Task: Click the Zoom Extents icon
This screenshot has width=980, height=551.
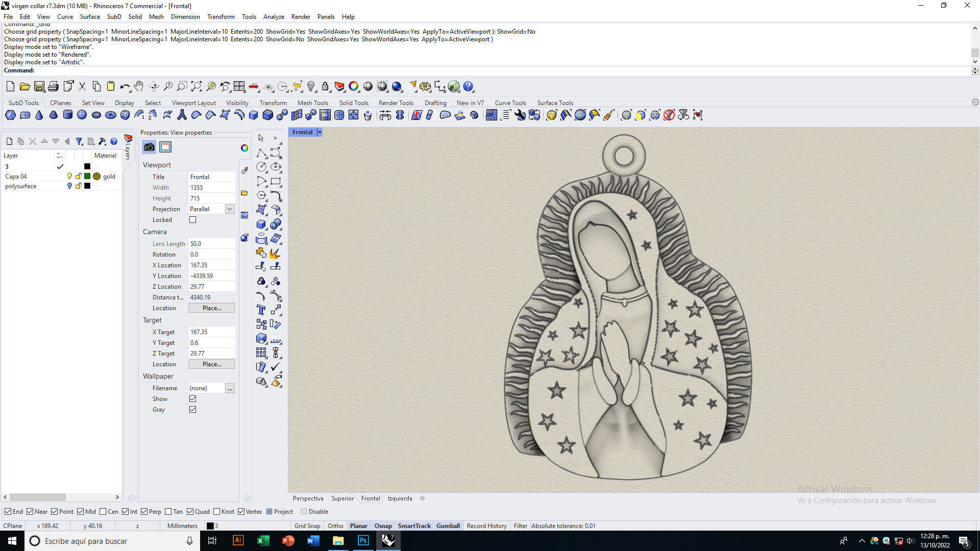Action: (197, 87)
